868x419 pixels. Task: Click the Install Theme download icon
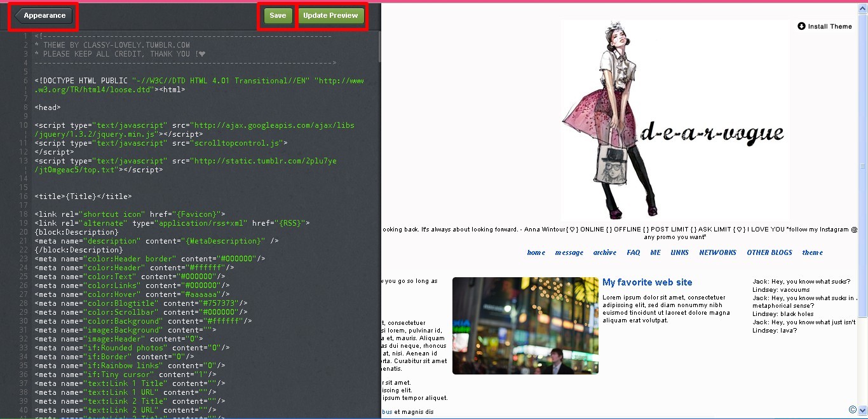point(801,26)
